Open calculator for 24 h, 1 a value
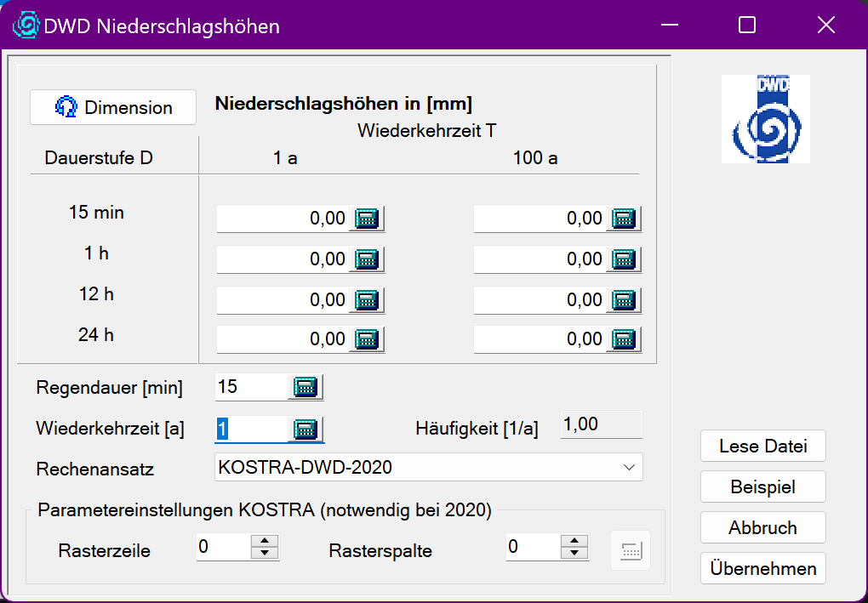 coord(367,339)
